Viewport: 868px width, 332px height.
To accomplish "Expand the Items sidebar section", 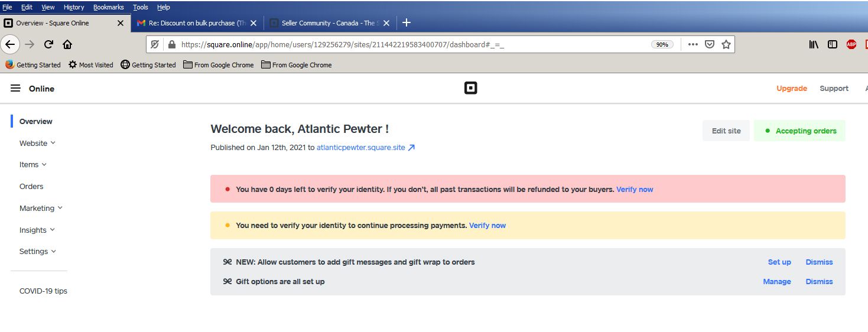I will pyautogui.click(x=33, y=165).
